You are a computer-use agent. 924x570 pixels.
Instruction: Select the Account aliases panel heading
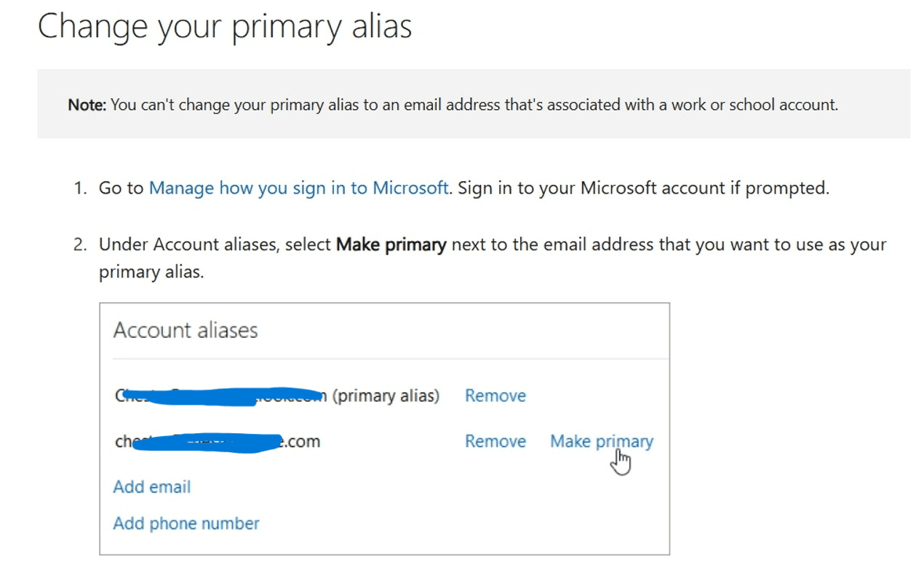point(185,330)
